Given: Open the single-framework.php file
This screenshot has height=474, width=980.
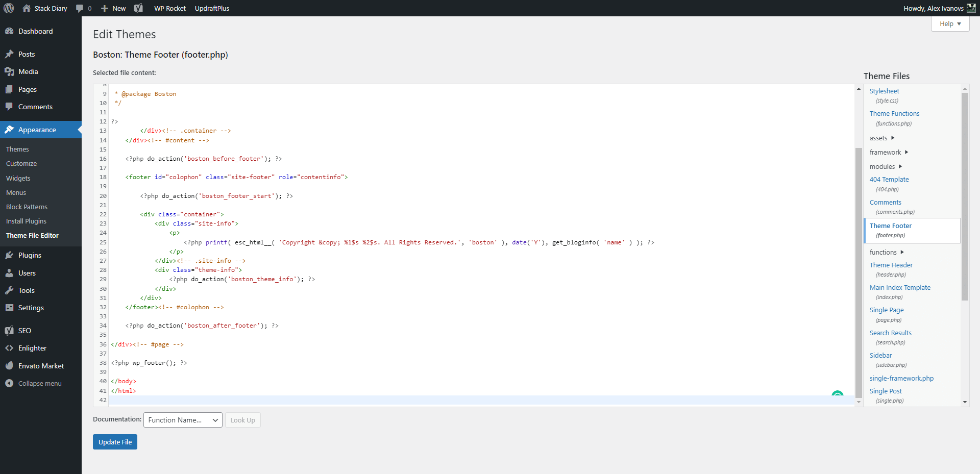Looking at the screenshot, I should pos(901,378).
